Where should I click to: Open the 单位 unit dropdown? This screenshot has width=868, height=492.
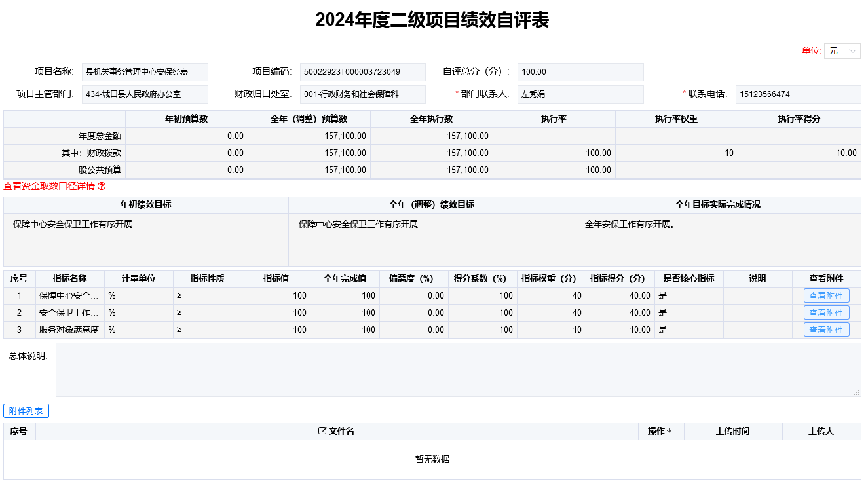click(842, 51)
